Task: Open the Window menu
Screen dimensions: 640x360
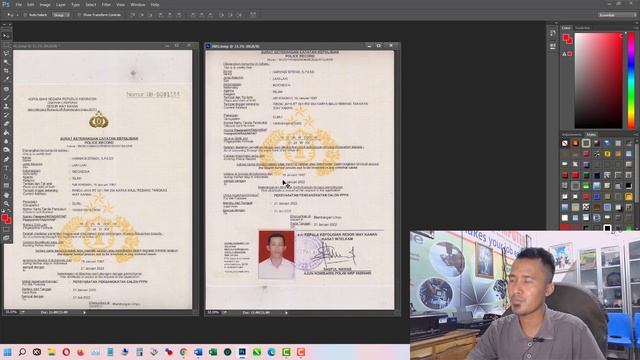Action: coord(138,4)
